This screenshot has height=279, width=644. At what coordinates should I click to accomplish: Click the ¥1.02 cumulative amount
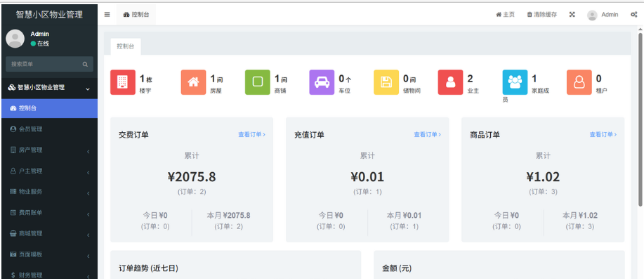coord(543,176)
